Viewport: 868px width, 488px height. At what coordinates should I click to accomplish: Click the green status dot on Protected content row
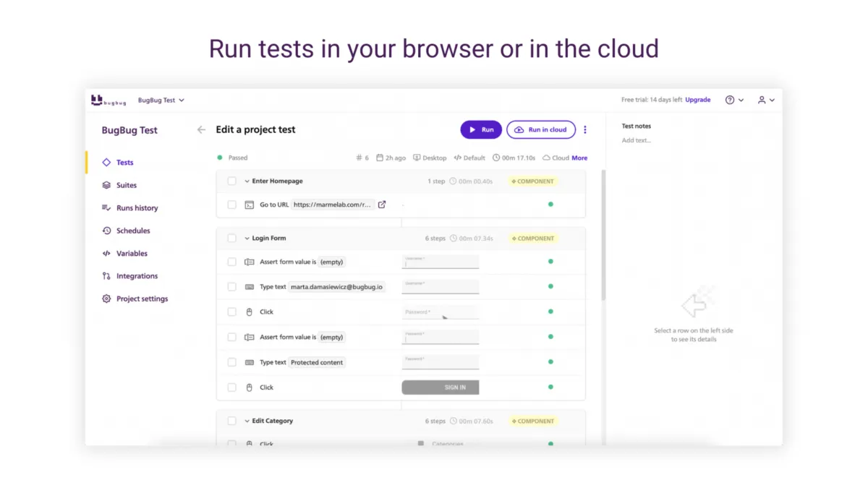[550, 362]
